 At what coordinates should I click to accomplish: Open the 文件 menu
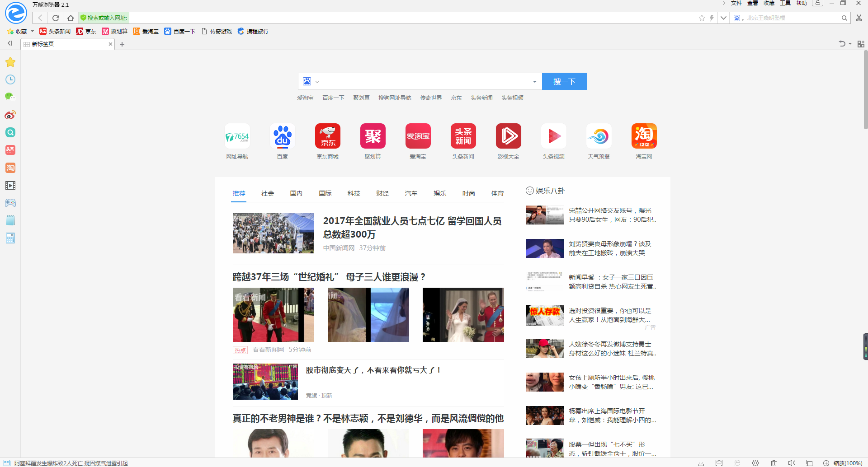click(736, 3)
